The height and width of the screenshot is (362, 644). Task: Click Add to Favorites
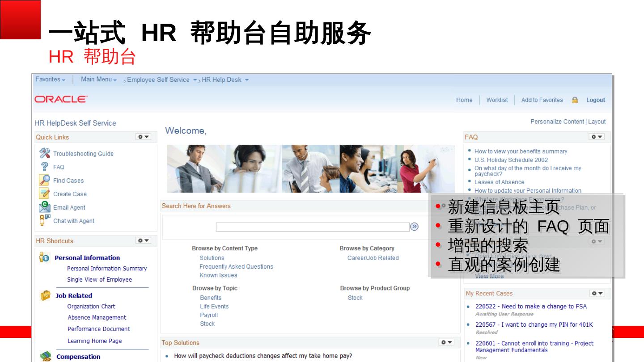point(542,100)
